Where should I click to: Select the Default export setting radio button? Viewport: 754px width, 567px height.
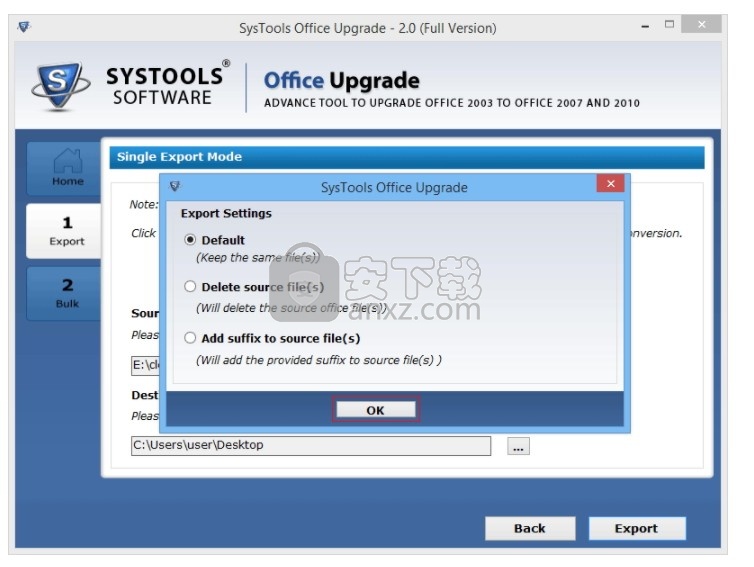pos(190,239)
